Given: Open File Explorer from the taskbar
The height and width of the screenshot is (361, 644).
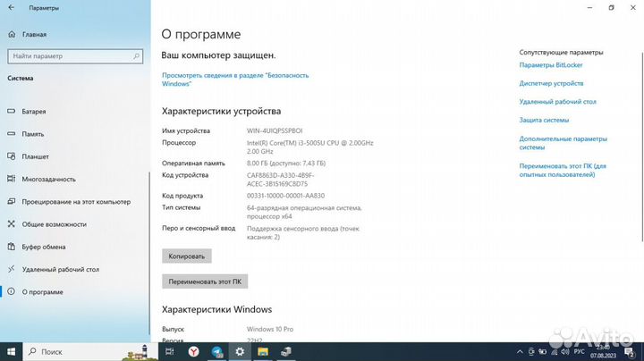Looking at the screenshot, I should [263, 351].
